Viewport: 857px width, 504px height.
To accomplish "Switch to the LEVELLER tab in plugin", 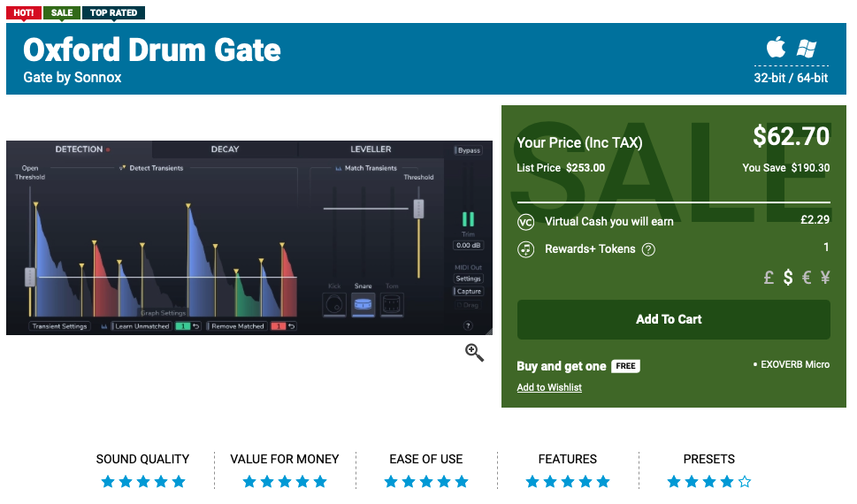I will (x=371, y=149).
